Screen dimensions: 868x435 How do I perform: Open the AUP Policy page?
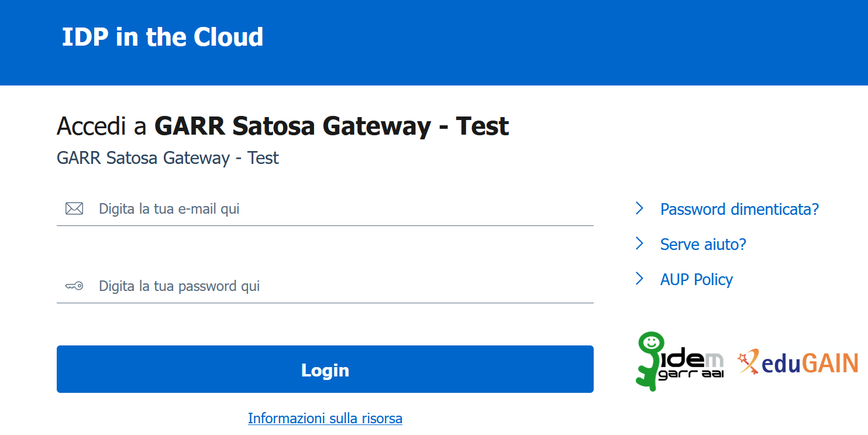coord(697,279)
